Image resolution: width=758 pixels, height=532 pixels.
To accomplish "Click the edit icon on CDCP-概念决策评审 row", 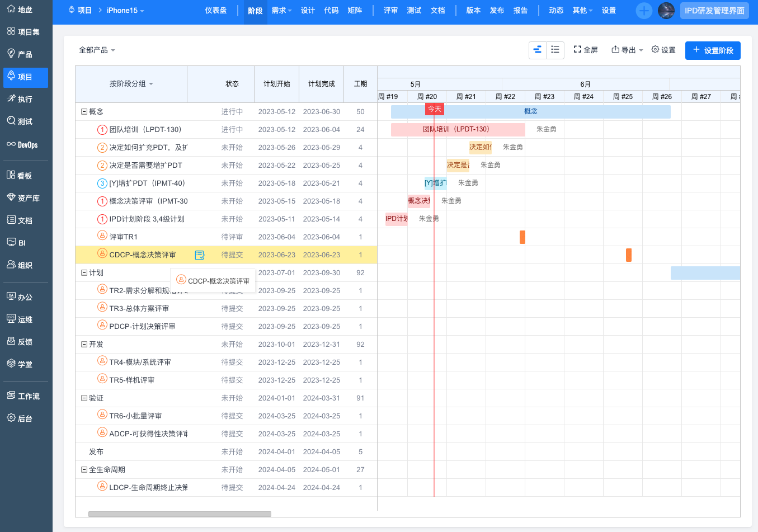I will (199, 255).
